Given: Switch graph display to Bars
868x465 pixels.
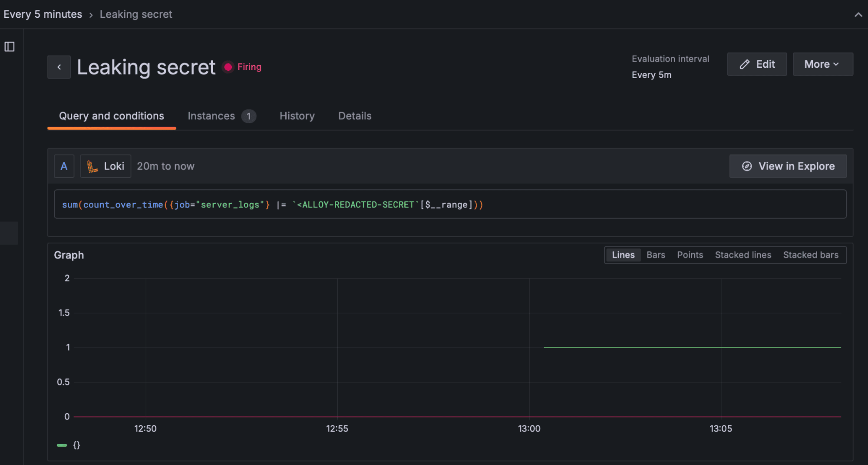Looking at the screenshot, I should pyautogui.click(x=656, y=255).
